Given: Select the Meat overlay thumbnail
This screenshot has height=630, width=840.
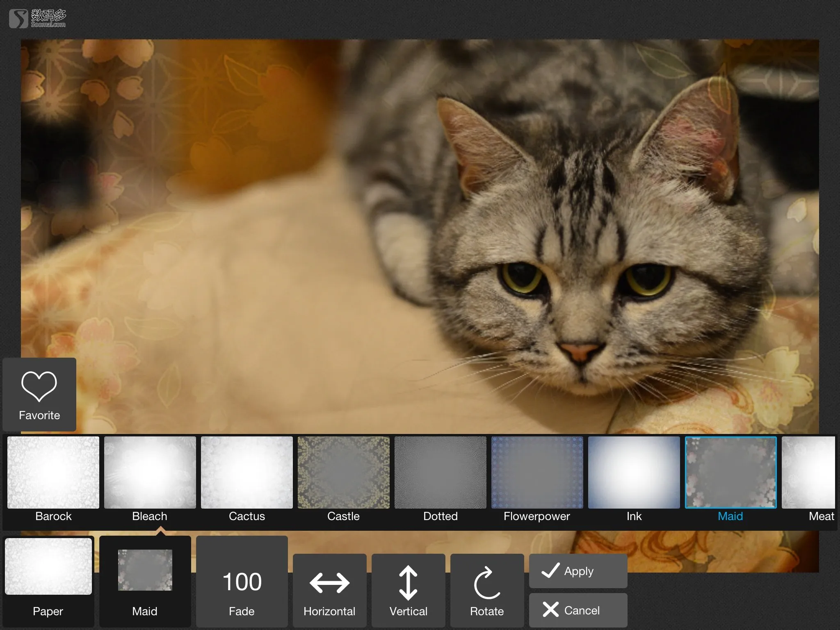Looking at the screenshot, I should tap(809, 472).
